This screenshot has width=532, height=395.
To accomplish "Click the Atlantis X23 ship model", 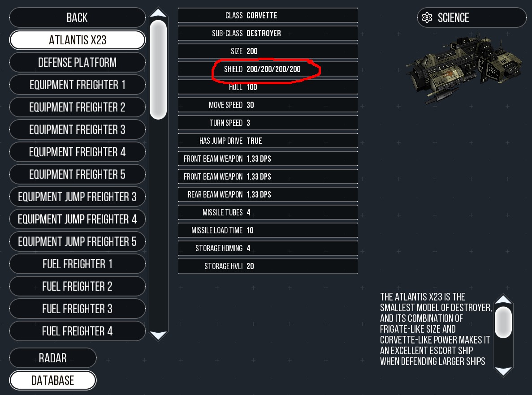I will [x=464, y=69].
